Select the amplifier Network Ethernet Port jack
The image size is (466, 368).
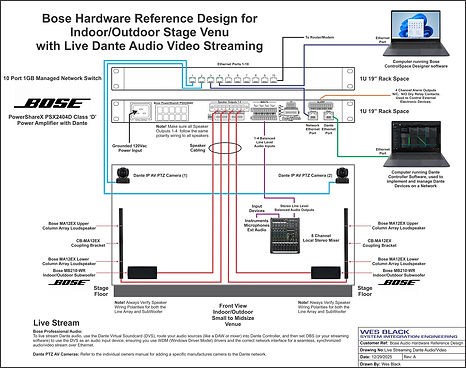click(313, 116)
